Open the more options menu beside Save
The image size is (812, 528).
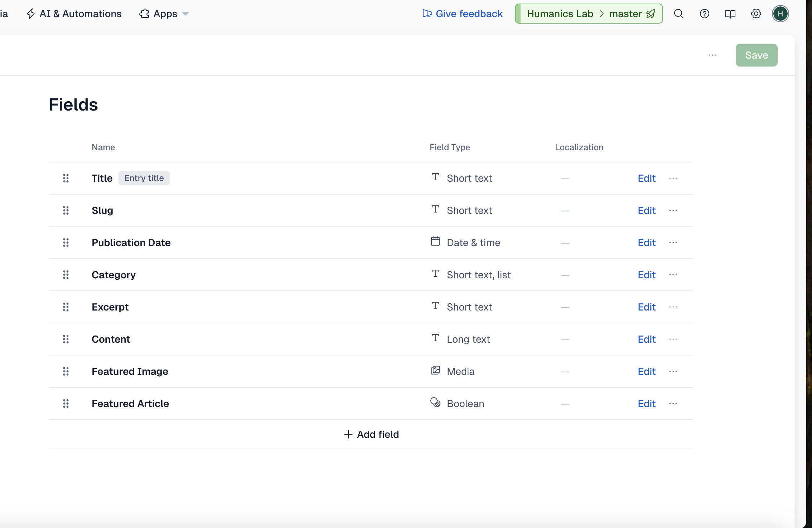tap(712, 55)
